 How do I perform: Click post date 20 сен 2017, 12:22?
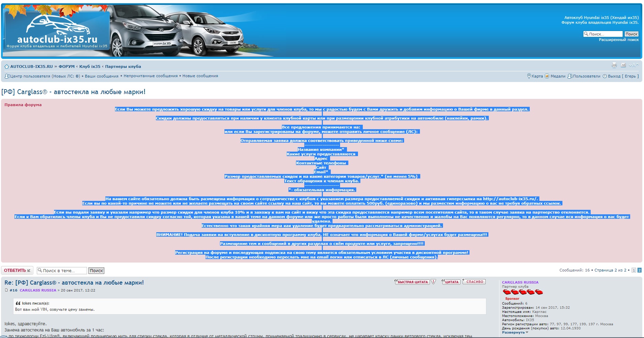(x=78, y=290)
